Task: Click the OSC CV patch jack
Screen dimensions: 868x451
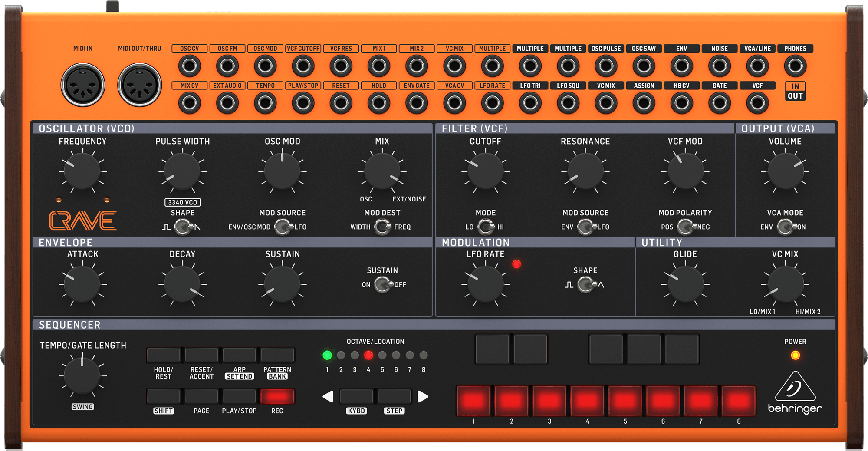Action: pyautogui.click(x=189, y=66)
